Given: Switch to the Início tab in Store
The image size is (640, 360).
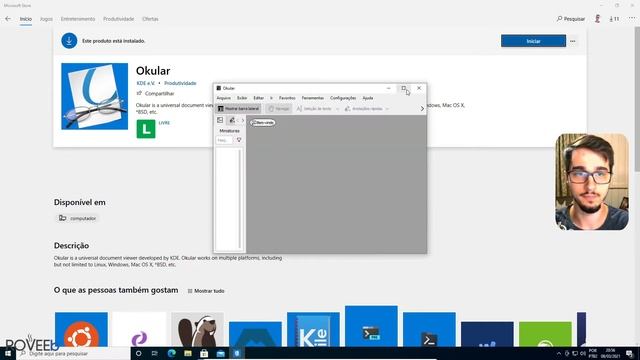Looking at the screenshot, I should pos(26,19).
